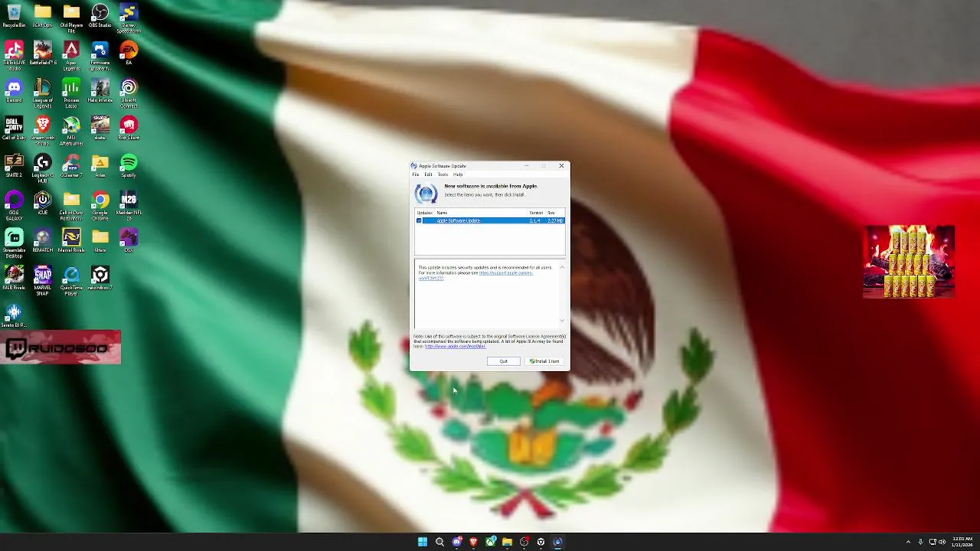Select the SMITE 2 desktop icon
This screenshot has height=551, width=980.
point(14,166)
